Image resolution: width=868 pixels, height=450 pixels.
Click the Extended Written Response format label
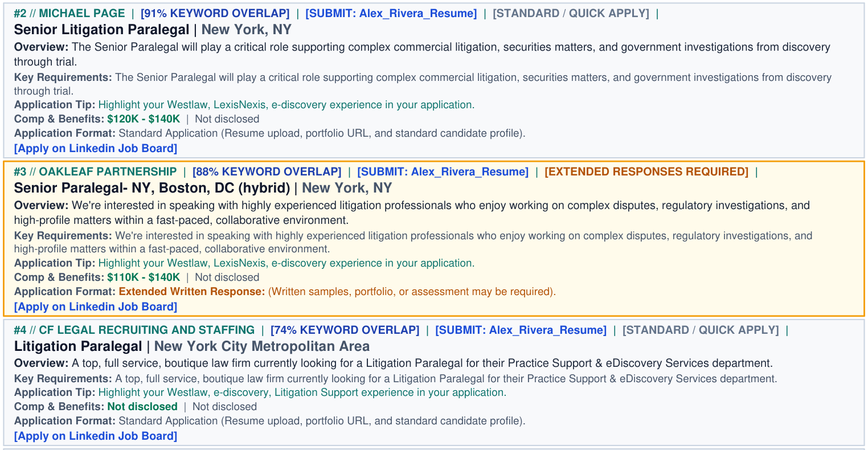pyautogui.click(x=192, y=292)
